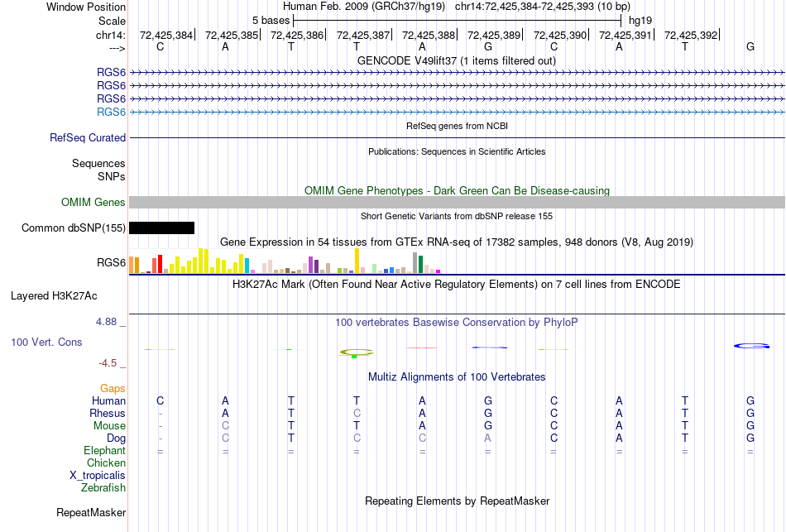Screen dimensions: 786x532
Task: Click the Gaps row label
Action: click(x=113, y=389)
